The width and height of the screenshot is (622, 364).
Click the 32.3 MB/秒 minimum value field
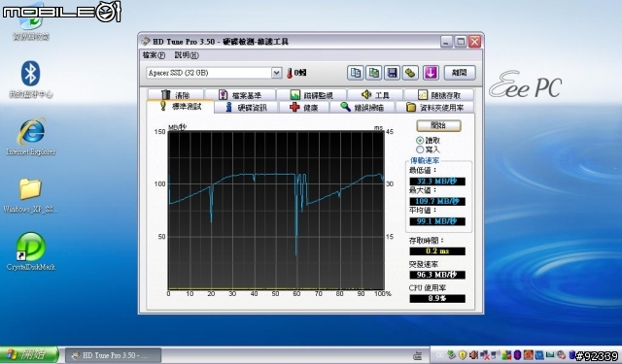(437, 182)
